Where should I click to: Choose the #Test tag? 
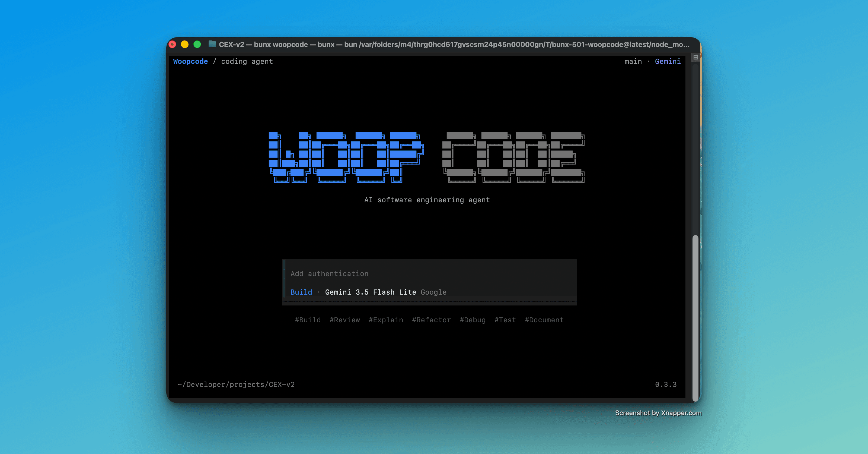505,320
